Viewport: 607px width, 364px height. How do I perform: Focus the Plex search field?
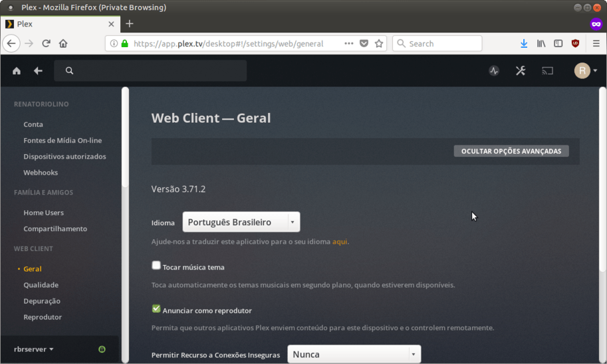click(x=150, y=70)
